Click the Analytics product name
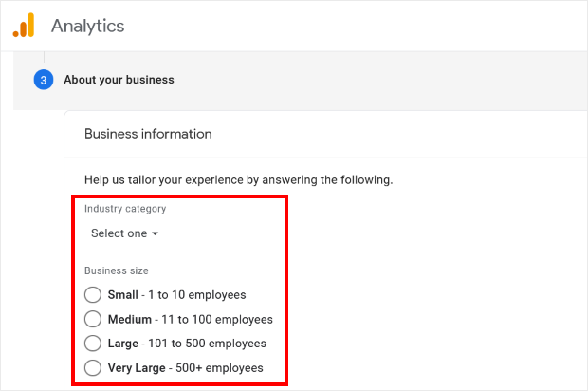The width and height of the screenshot is (588, 391). click(87, 26)
